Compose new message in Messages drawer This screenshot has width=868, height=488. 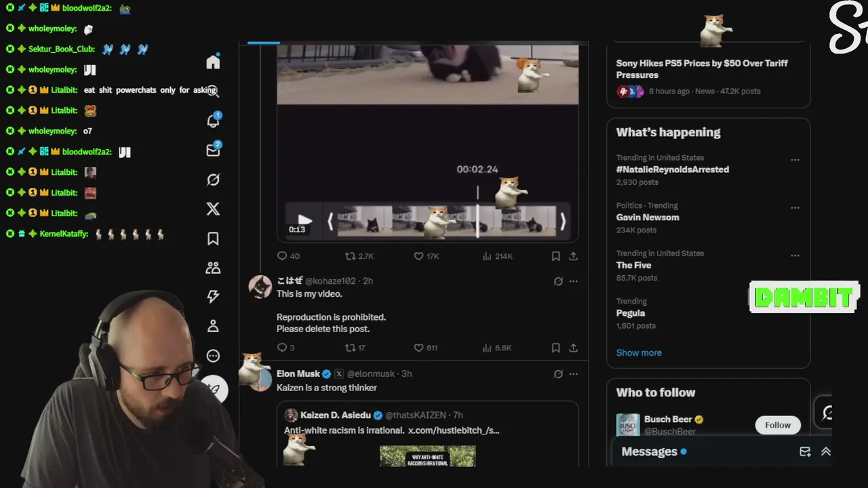click(x=805, y=451)
